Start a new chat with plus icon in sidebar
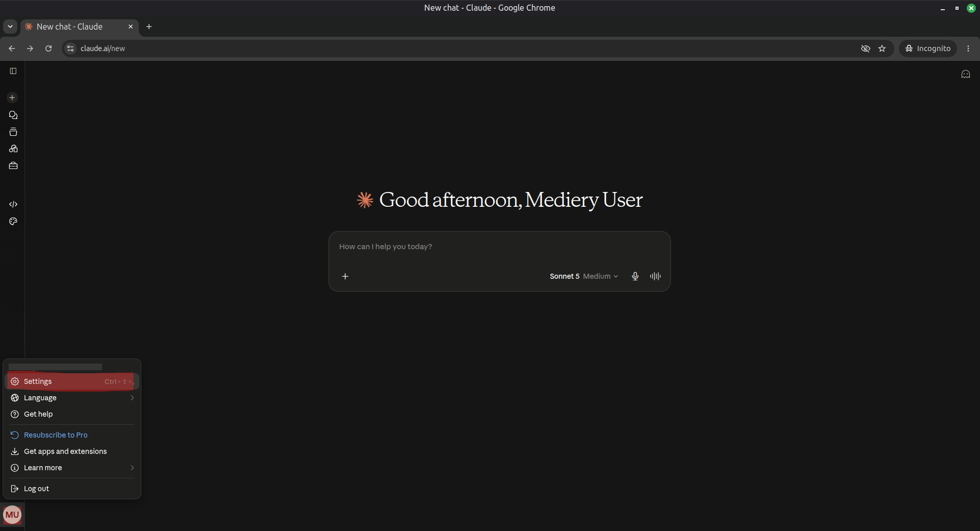Image resolution: width=980 pixels, height=531 pixels. tap(12, 98)
